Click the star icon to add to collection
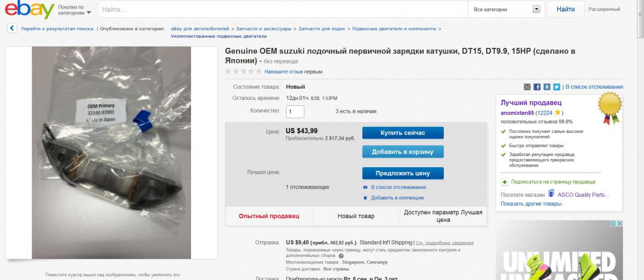The image size is (644, 280). (x=365, y=198)
